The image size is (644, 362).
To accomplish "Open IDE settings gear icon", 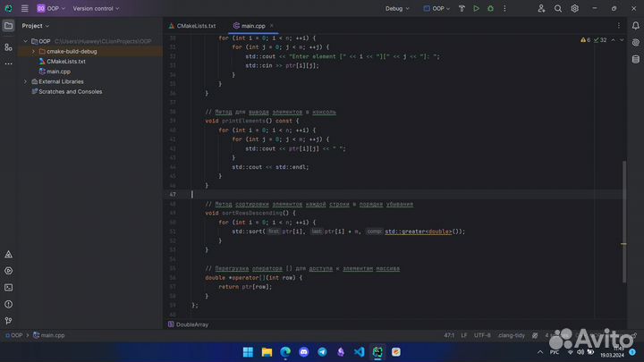I will [574, 8].
